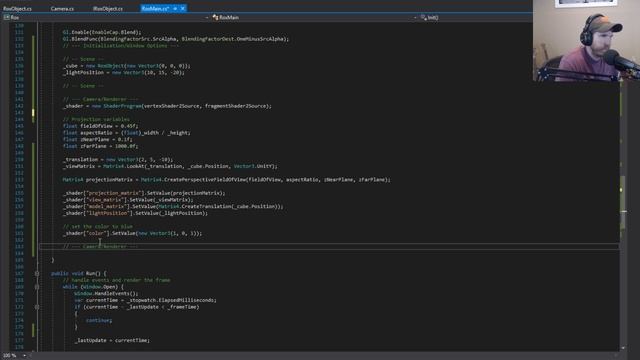Collapse the if (currentTime - _lastUpdate) block outline

click(x=37, y=307)
